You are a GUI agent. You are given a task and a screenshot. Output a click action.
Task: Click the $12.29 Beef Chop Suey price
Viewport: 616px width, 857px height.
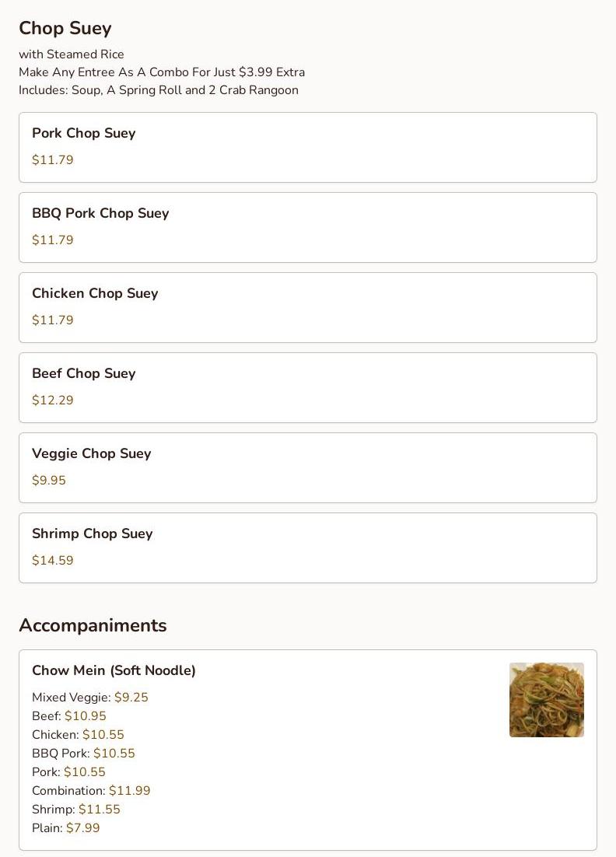click(x=53, y=401)
